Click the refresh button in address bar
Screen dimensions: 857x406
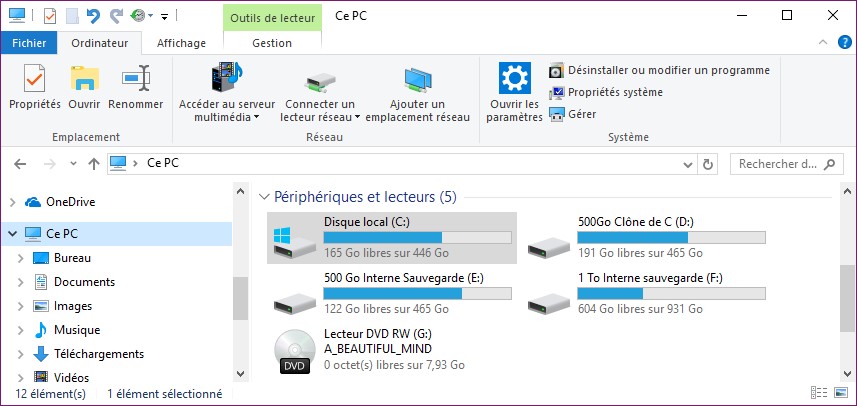(x=708, y=163)
